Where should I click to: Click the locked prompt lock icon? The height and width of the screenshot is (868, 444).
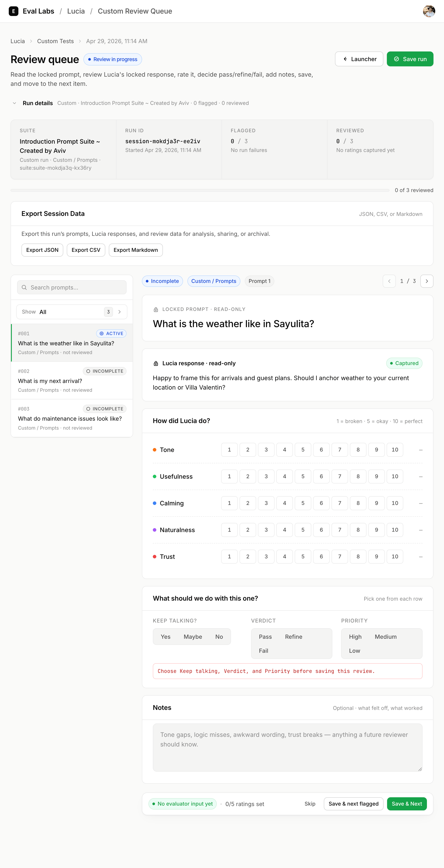click(x=156, y=309)
